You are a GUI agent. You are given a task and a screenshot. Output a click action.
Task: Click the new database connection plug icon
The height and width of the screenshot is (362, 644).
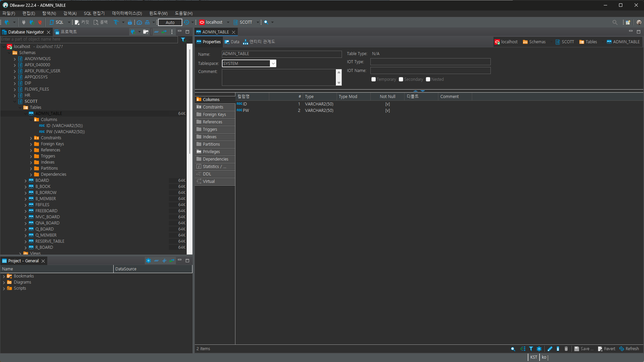click(7, 22)
